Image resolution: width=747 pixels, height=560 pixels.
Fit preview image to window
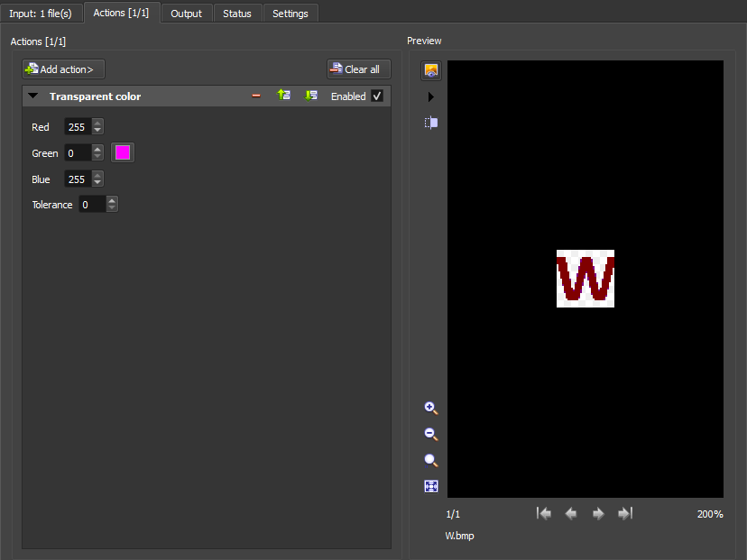[x=431, y=486]
